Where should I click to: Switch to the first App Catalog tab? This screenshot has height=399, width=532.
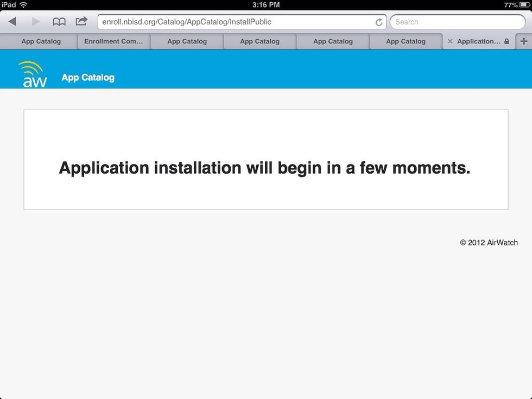pyautogui.click(x=41, y=41)
